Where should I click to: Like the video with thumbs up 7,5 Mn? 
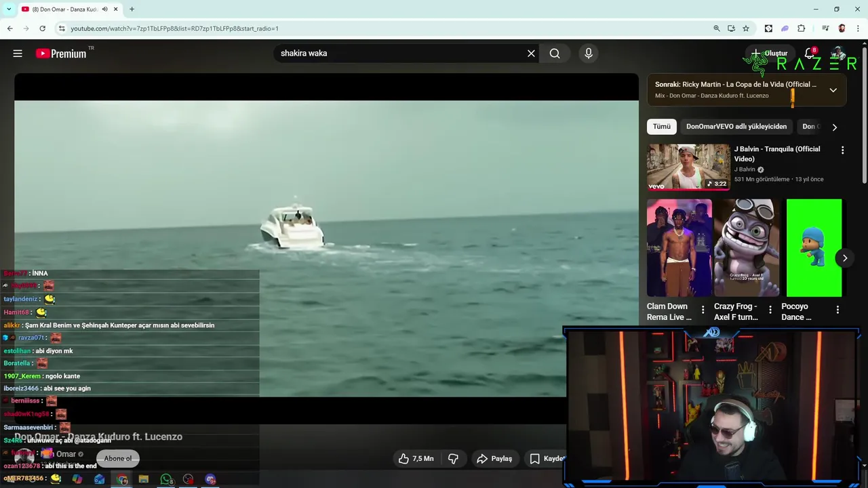coord(416,459)
